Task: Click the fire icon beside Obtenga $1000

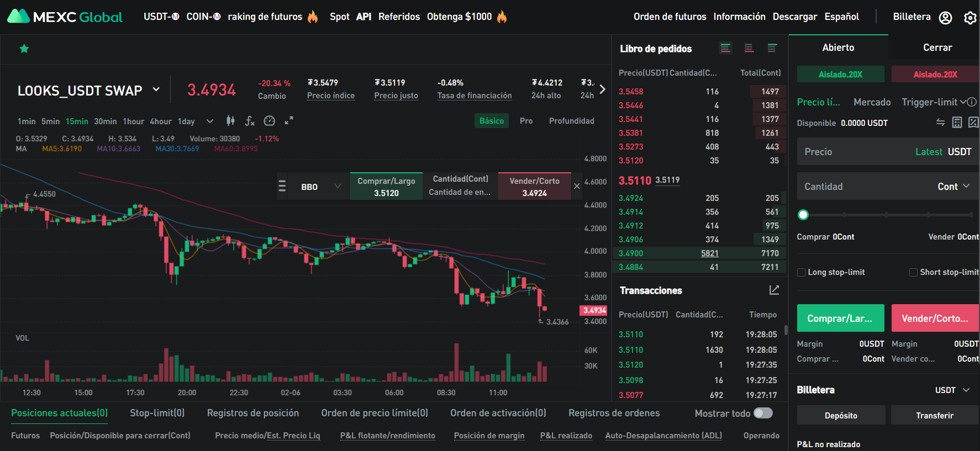Action: [x=502, y=17]
